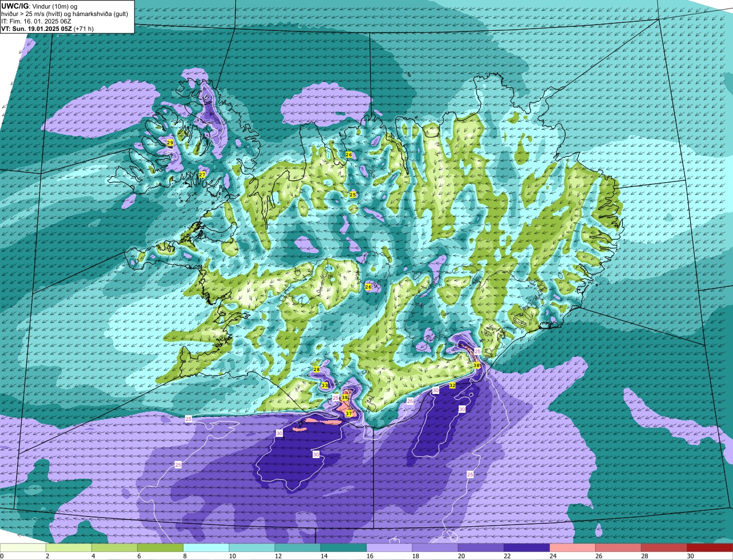Click the dark red swatch above 30 m/s
Viewport: 733px width, 560px height.
click(710, 547)
